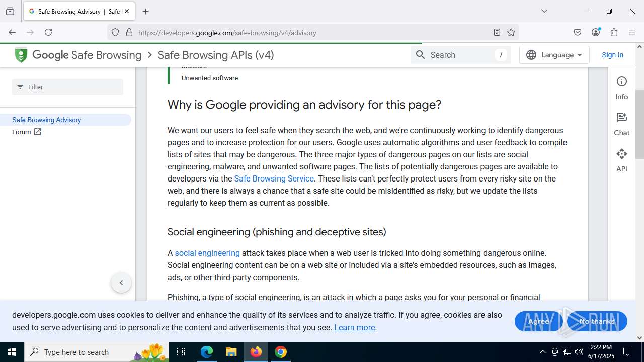The width and height of the screenshot is (644, 362).
Task: Click the Search field on the site header
Action: coord(461,55)
